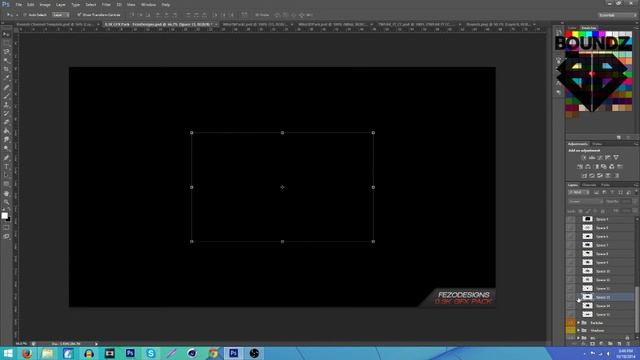Select the Path Selection tool
The height and width of the screenshot is (360, 640).
pyautogui.click(x=6, y=176)
